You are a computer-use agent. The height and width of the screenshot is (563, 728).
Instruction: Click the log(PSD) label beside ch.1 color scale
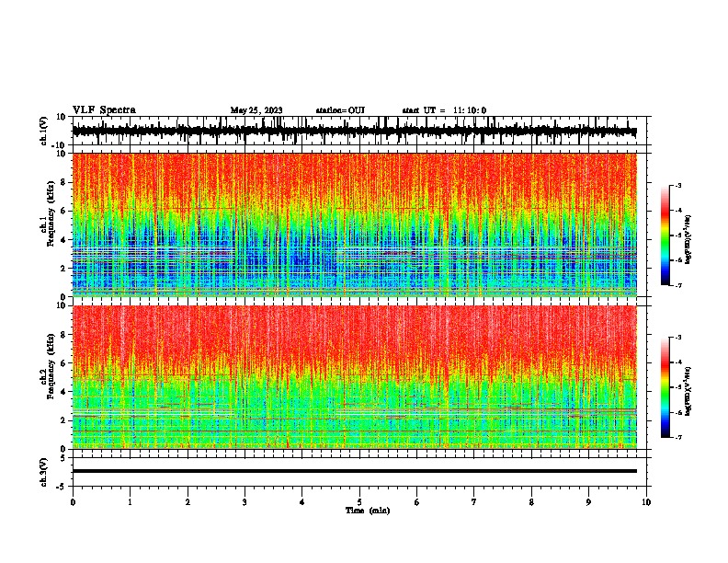(688, 239)
